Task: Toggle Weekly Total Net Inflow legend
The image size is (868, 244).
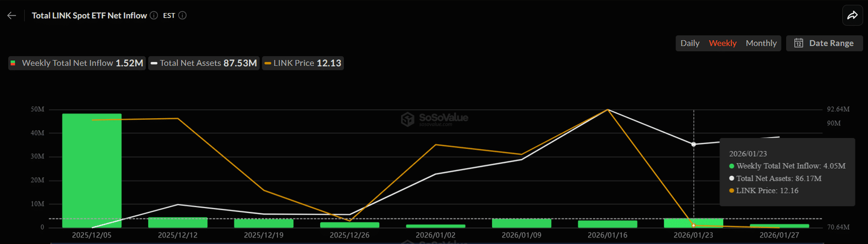Action: [x=77, y=63]
